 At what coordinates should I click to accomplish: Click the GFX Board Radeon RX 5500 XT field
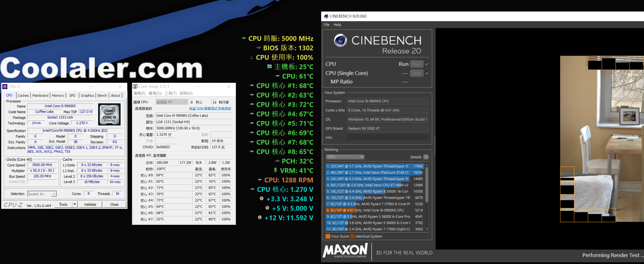tap(387, 129)
